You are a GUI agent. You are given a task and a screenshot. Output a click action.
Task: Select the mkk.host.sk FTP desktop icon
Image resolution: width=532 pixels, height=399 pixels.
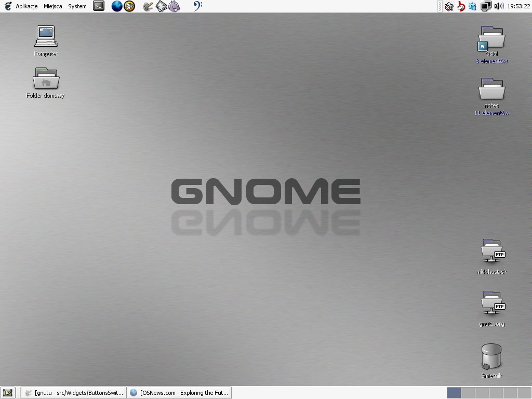491,257
